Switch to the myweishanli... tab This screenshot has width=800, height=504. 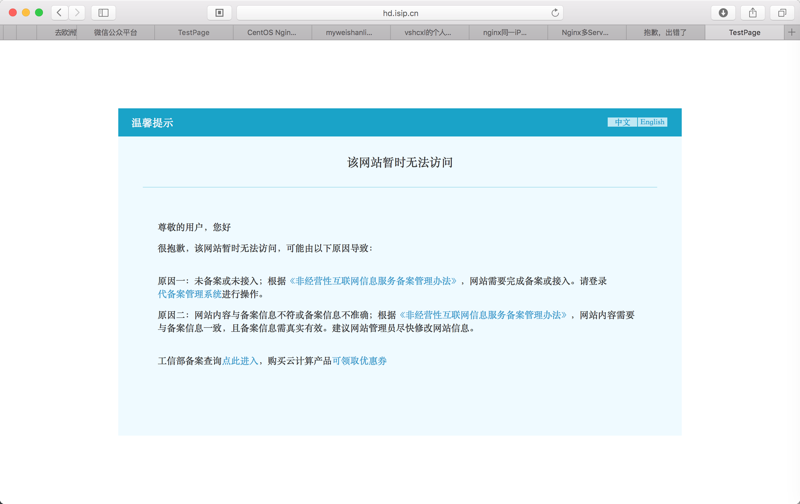click(x=351, y=32)
